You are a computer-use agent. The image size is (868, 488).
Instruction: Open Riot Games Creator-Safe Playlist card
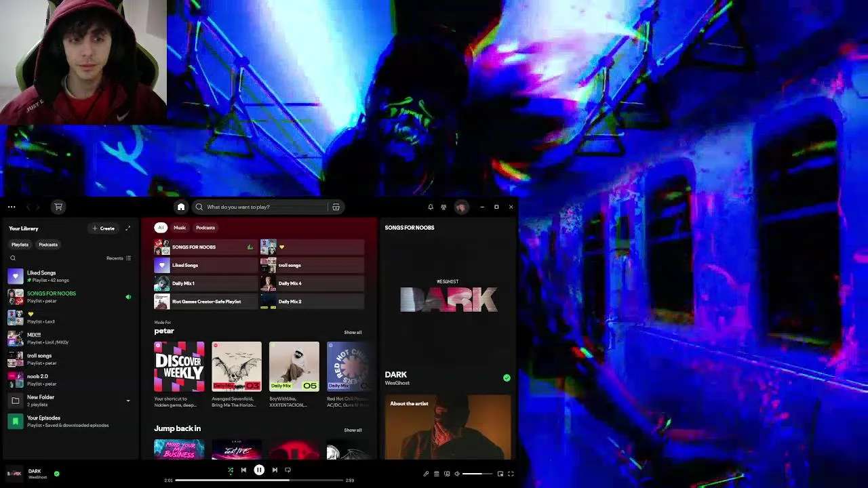click(x=205, y=302)
